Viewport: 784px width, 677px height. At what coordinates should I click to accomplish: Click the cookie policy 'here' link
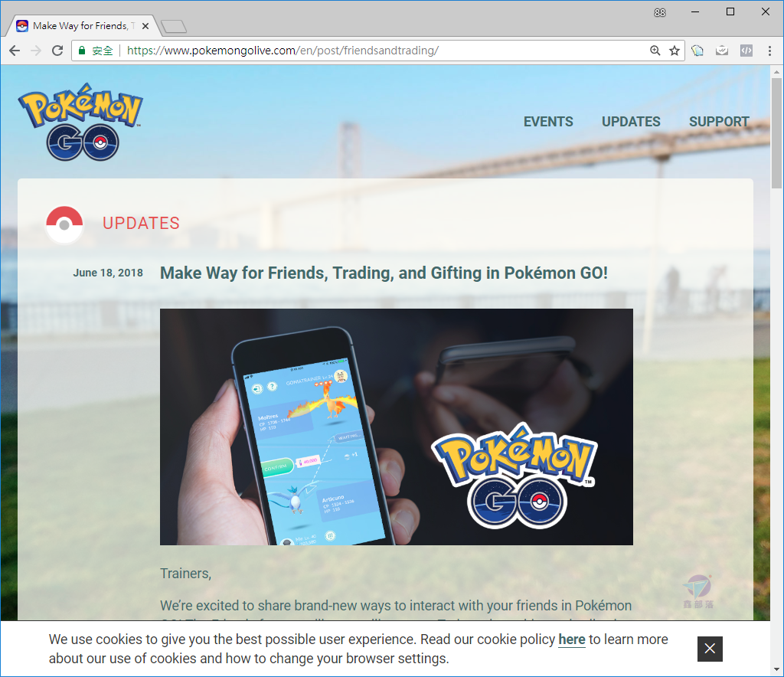[571, 639]
